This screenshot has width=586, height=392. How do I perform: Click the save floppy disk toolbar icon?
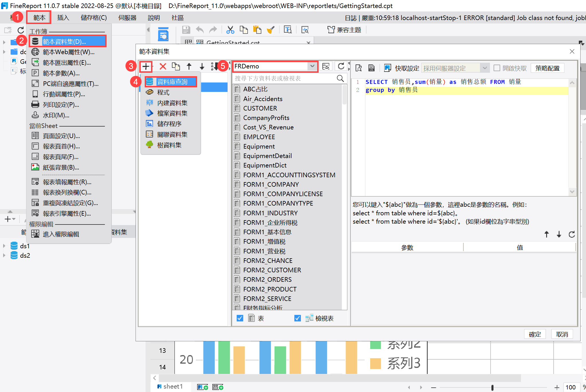point(186,30)
